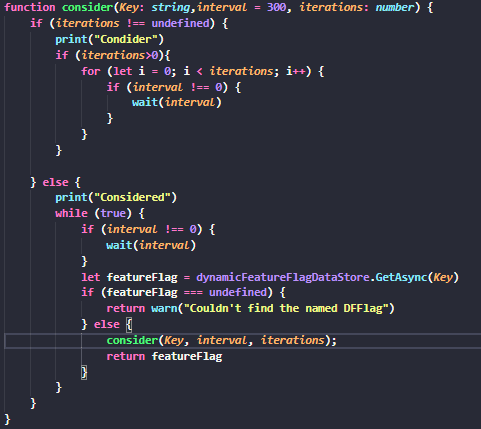This screenshot has height=429, width=481.
Task: Click the warn function call
Action: point(164,308)
